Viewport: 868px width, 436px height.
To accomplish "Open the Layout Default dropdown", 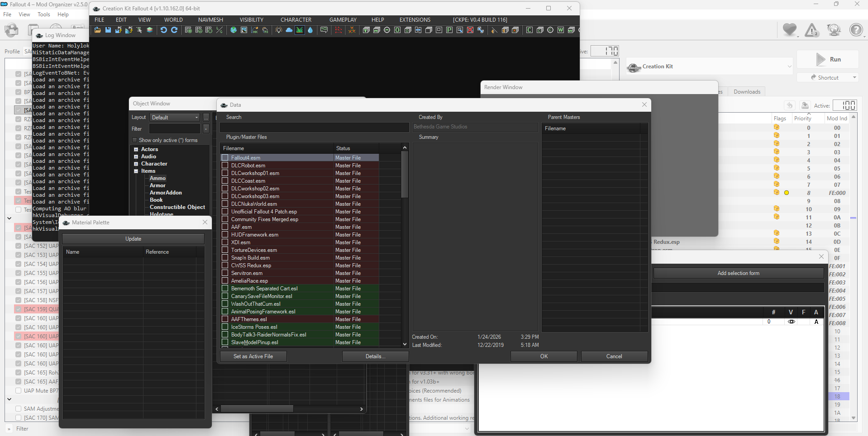I will pos(175,117).
